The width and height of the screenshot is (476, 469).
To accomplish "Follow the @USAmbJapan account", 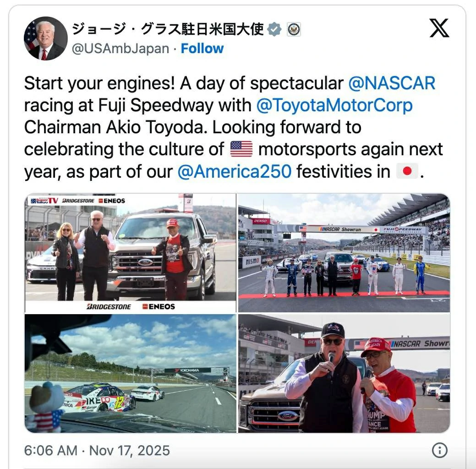I will (x=202, y=49).
